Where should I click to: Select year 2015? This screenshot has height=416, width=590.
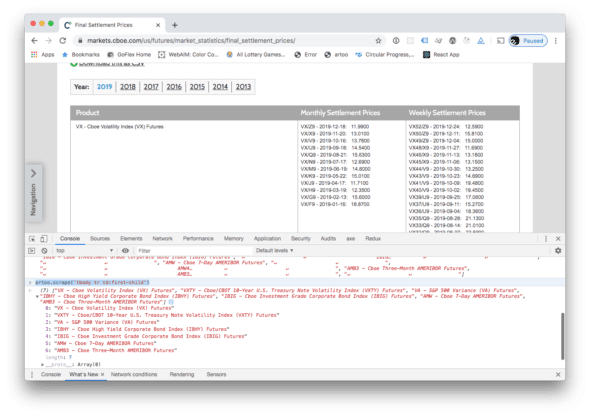[197, 87]
